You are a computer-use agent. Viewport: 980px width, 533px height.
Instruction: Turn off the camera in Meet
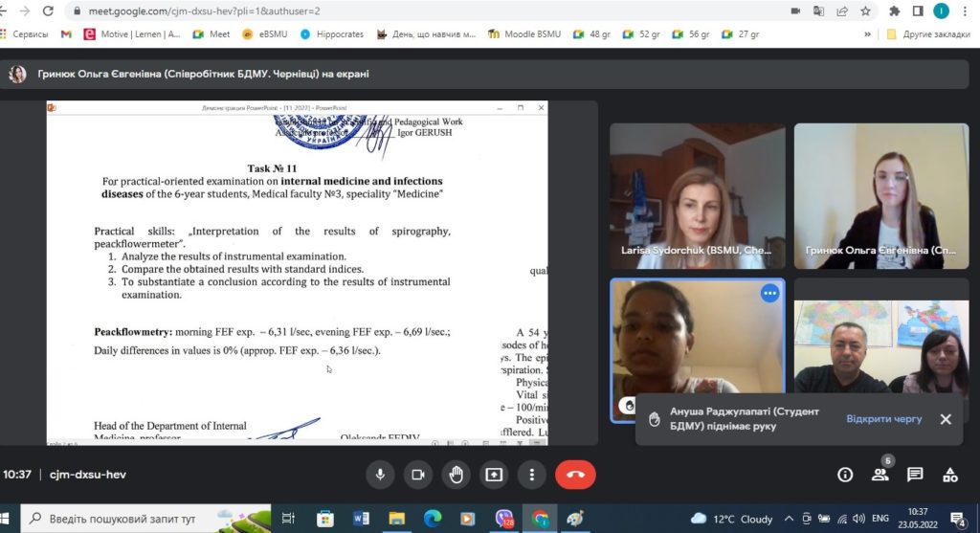coord(418,475)
